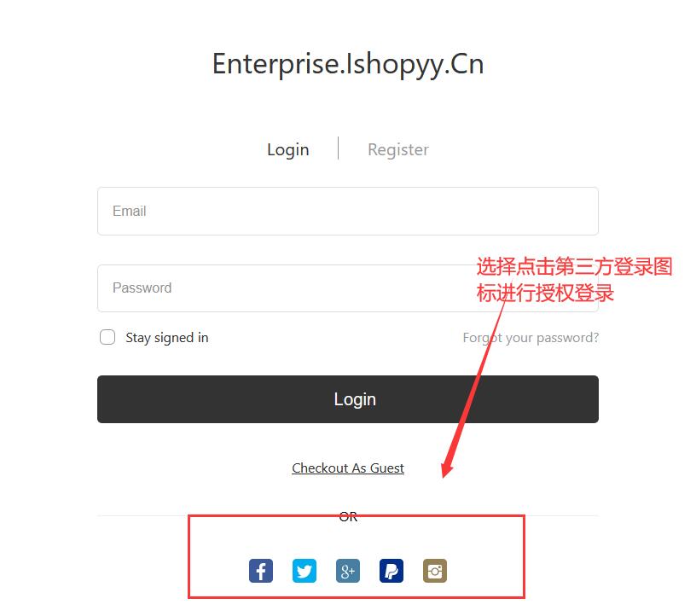Click the Enterprise.Ishopyy.Cn site heading
The height and width of the screenshot is (616, 696).
pyautogui.click(x=347, y=64)
